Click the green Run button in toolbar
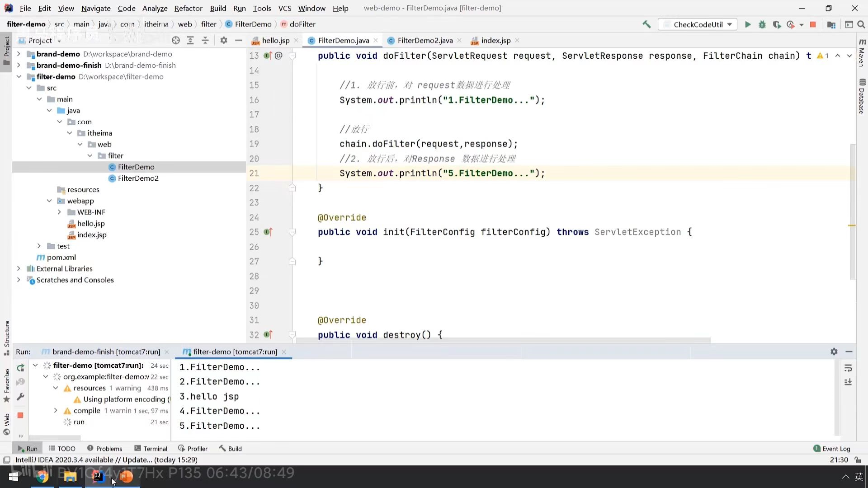The image size is (868, 488). pyautogui.click(x=748, y=24)
